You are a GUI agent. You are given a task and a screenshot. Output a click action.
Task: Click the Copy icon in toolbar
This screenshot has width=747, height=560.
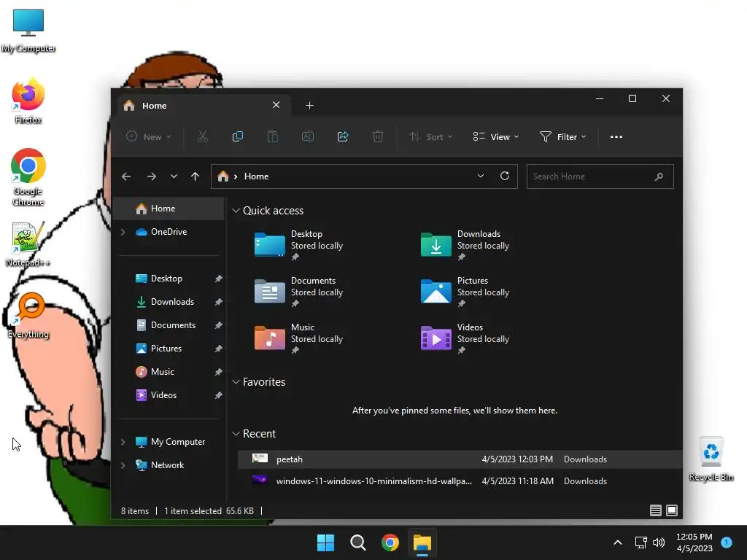[237, 136]
